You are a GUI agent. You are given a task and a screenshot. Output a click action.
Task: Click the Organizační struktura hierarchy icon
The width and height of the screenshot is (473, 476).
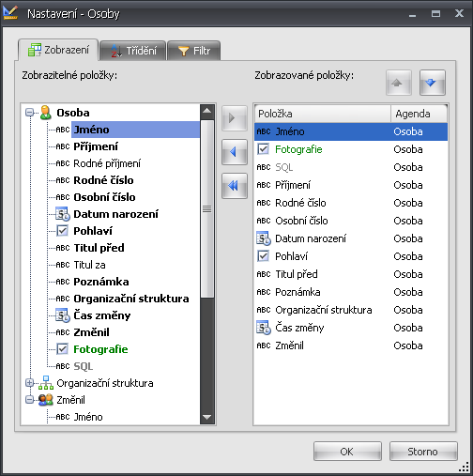pyautogui.click(x=46, y=383)
